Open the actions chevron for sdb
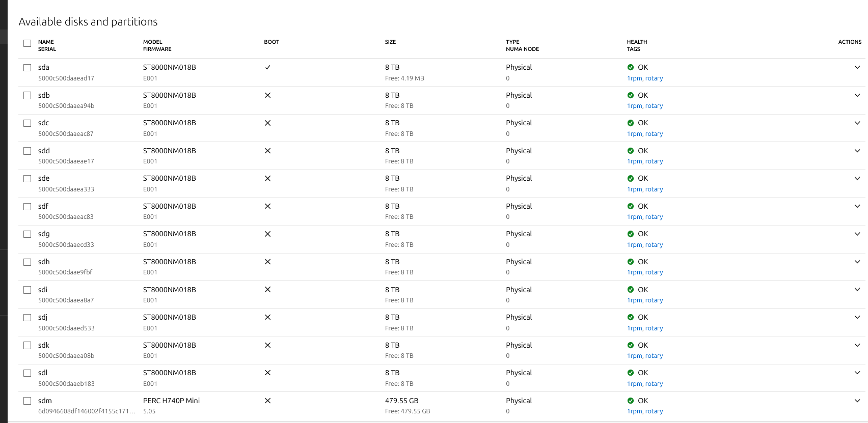This screenshot has width=868, height=423. tap(857, 95)
